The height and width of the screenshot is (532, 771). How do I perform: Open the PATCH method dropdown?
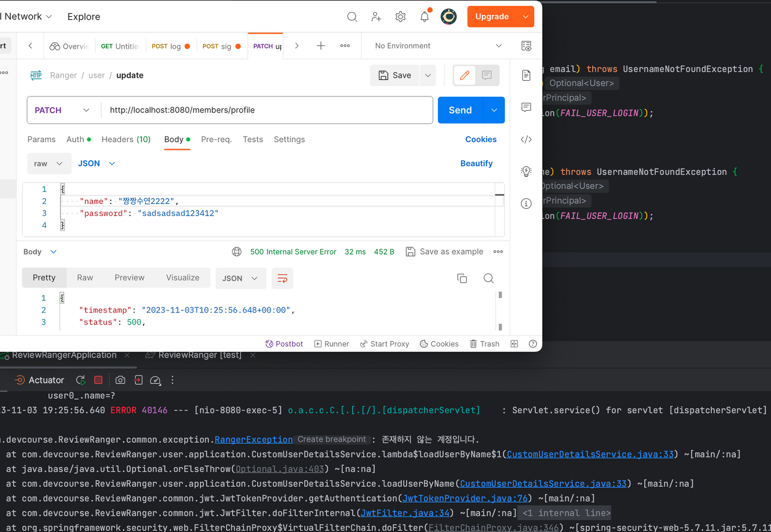[x=63, y=110]
